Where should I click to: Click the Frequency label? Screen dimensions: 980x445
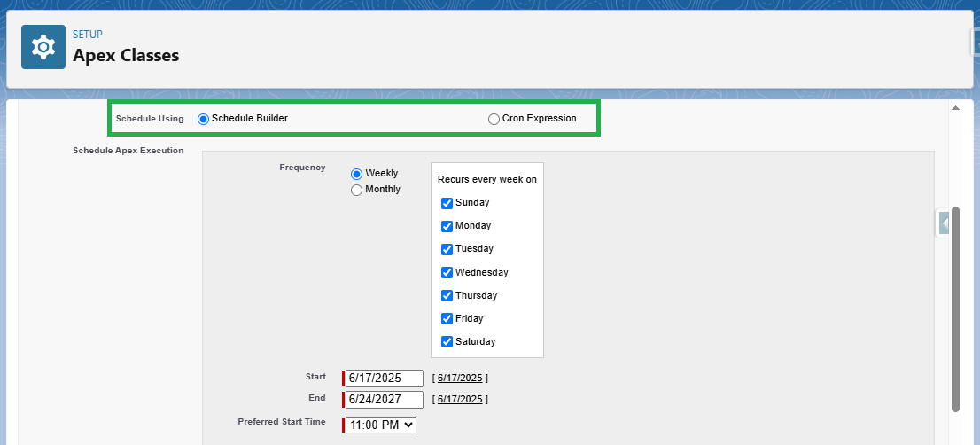[302, 167]
